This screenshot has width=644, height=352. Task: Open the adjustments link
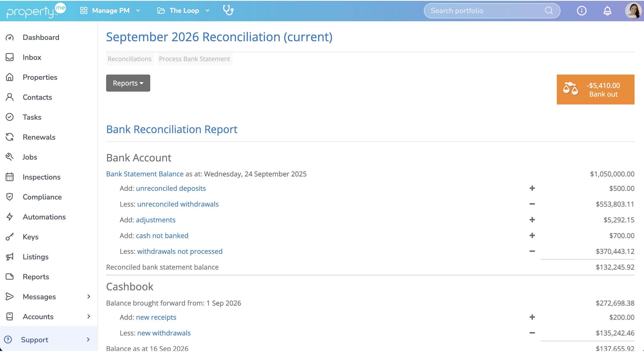(155, 220)
